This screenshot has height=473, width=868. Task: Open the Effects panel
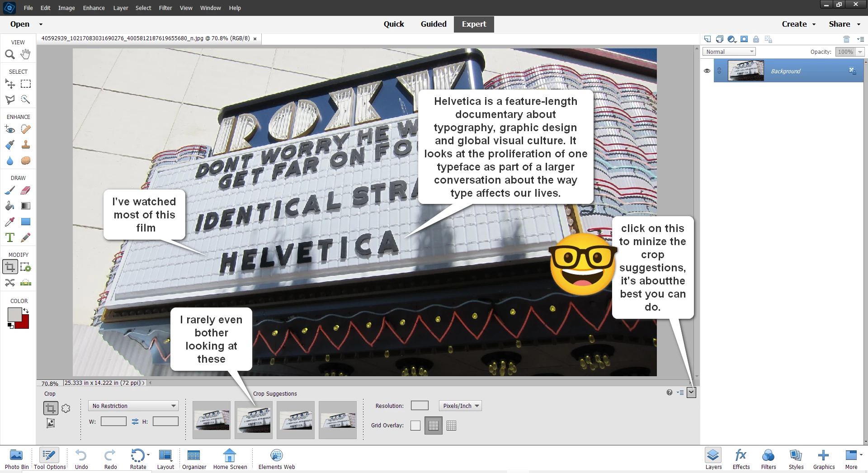[x=741, y=459]
